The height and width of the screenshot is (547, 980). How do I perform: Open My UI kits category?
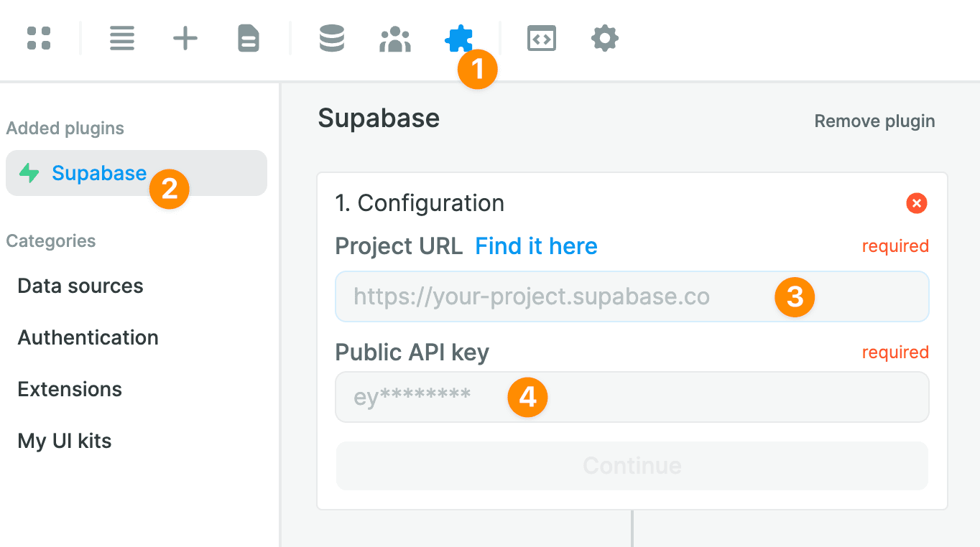point(65,441)
